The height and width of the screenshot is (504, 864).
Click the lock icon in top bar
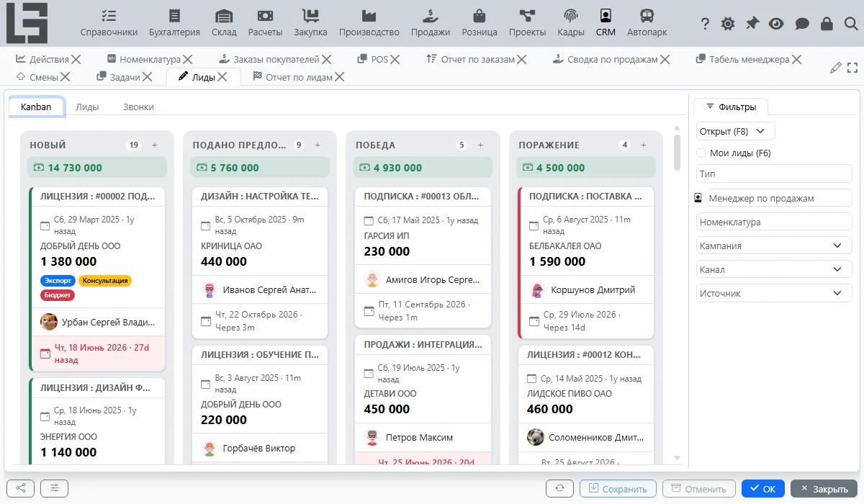pos(827,24)
